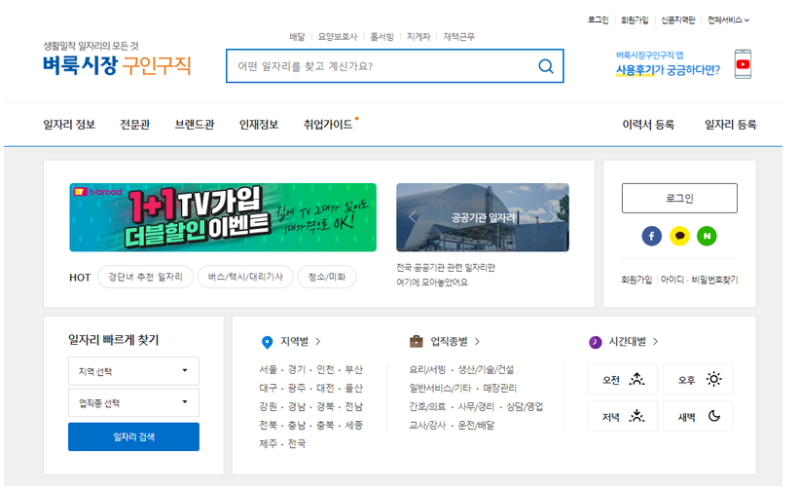Open 브랜드관 menu
Screen dimensions: 800x490
pyautogui.click(x=194, y=125)
